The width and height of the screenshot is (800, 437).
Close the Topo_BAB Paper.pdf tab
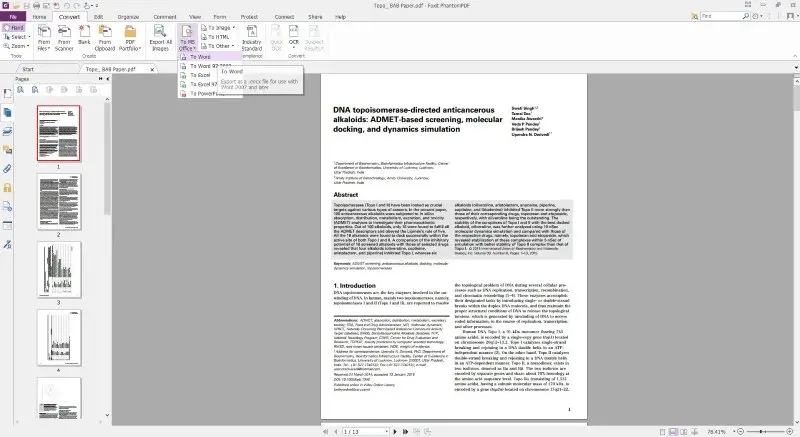click(x=152, y=69)
